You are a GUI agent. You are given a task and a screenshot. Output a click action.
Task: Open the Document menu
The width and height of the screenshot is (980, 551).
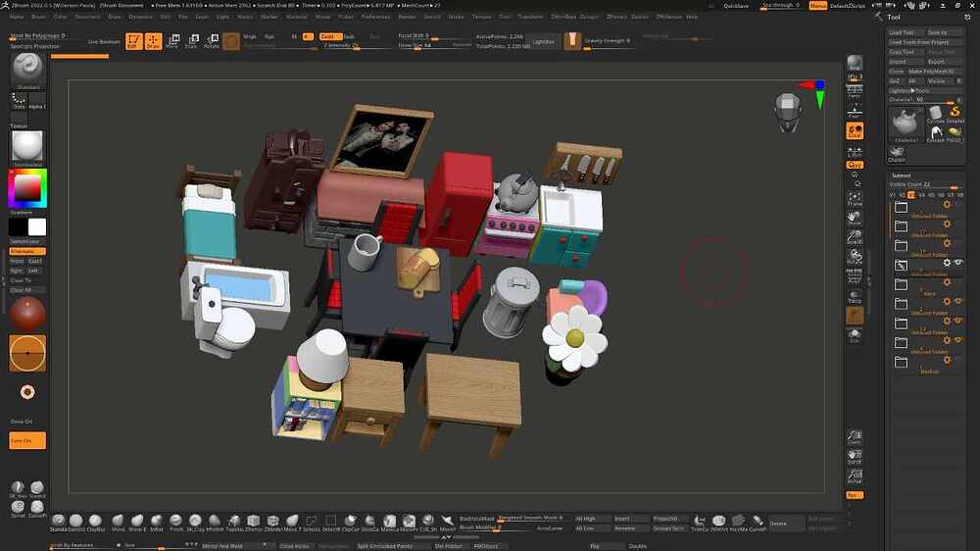coord(87,17)
